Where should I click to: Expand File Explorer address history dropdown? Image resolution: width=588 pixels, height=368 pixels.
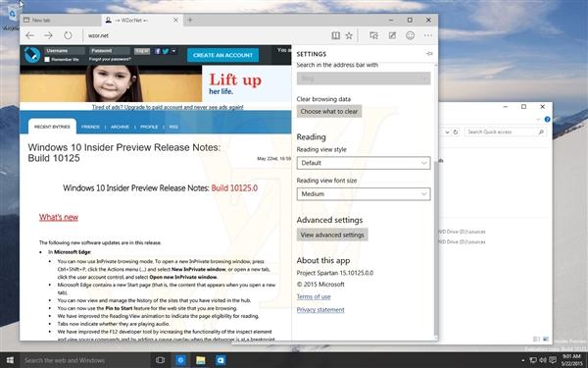coord(447,131)
